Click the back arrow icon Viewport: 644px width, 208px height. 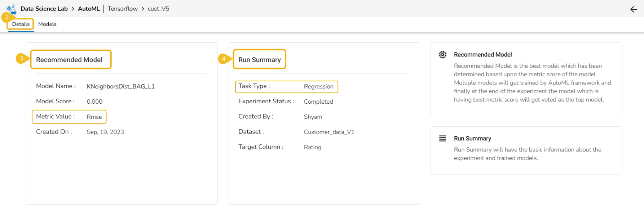(634, 9)
